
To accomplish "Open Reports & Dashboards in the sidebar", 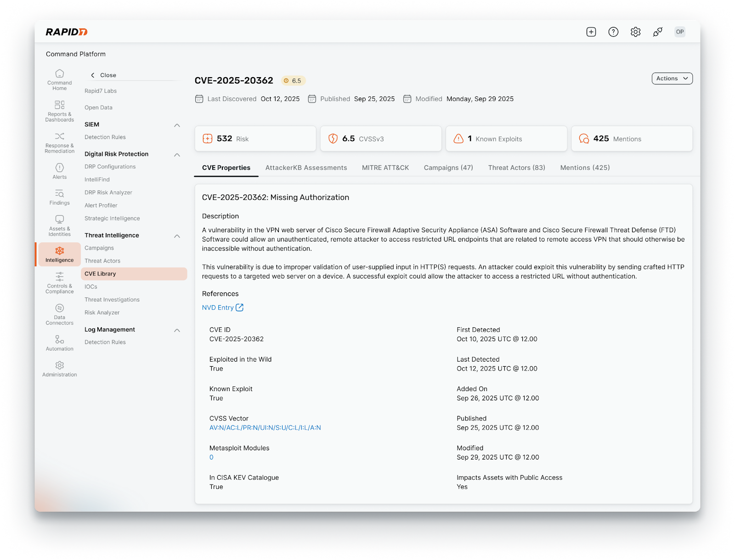I will pyautogui.click(x=59, y=111).
